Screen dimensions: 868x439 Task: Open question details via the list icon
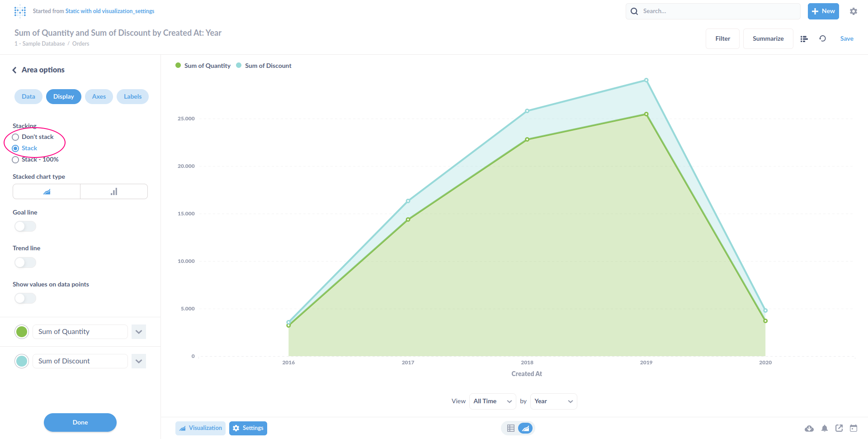804,38
